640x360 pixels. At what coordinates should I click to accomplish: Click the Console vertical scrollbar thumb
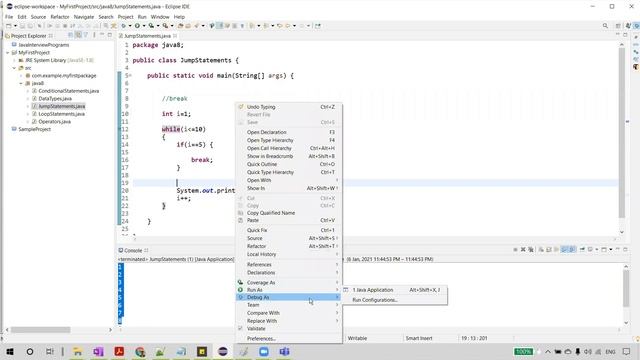pos(626,289)
